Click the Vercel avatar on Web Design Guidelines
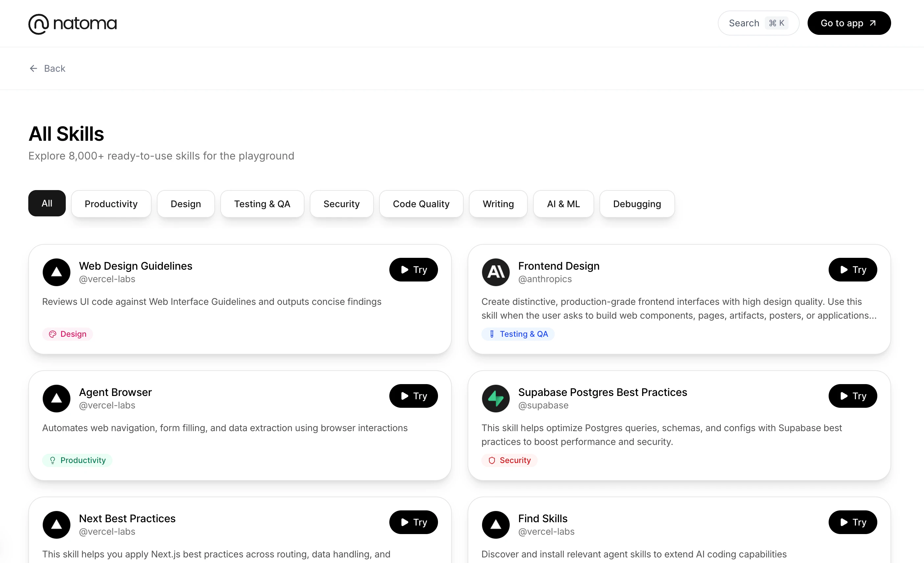The image size is (924, 563). click(x=56, y=272)
